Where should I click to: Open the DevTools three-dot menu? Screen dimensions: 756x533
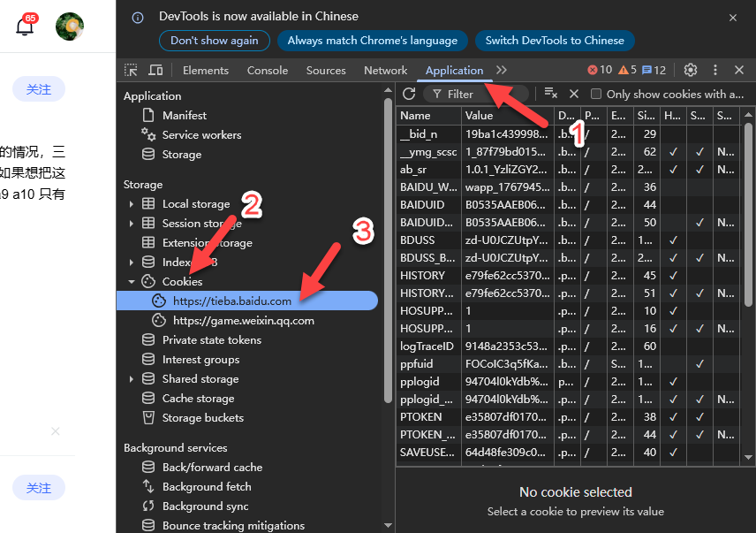coord(715,70)
